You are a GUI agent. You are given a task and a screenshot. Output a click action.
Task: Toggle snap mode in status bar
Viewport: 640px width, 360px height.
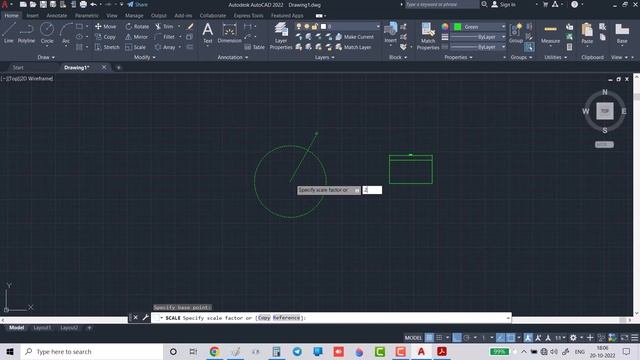[x=439, y=338]
